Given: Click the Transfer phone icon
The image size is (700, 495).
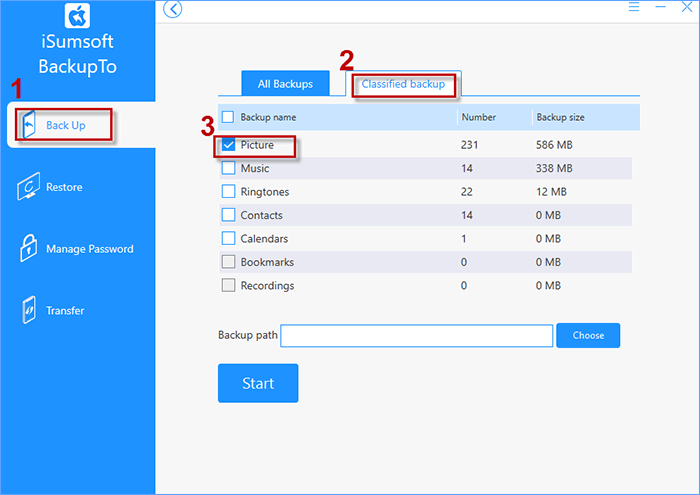Looking at the screenshot, I should click(x=29, y=310).
